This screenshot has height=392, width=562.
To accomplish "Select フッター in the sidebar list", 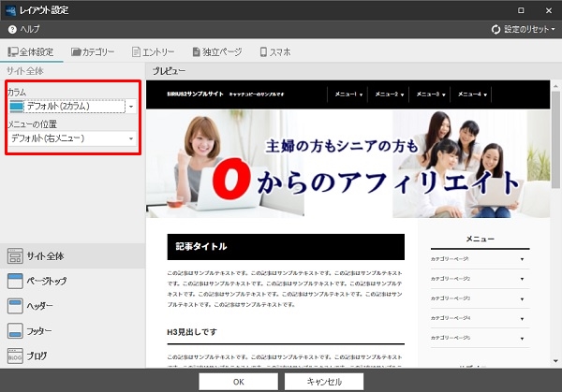I will point(72,331).
